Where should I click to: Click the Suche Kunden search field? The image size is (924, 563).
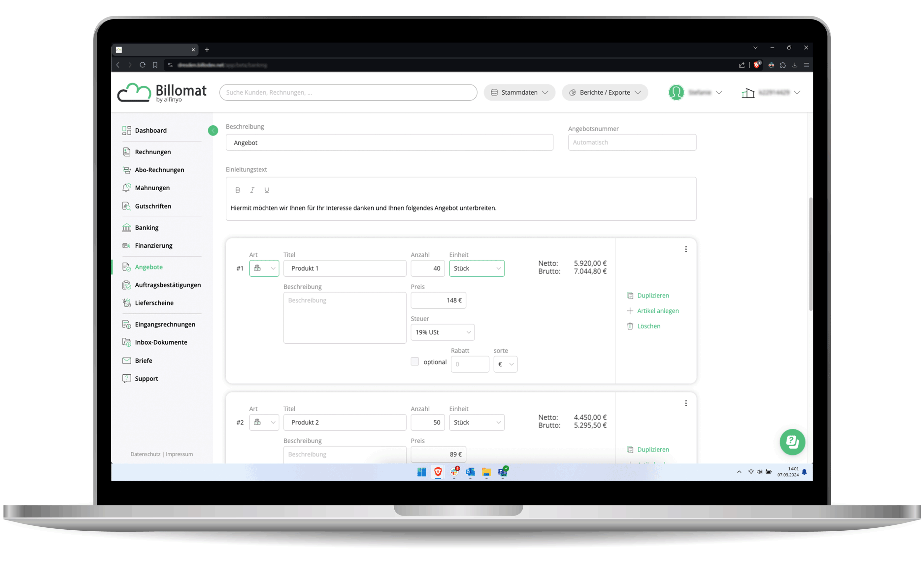(347, 93)
